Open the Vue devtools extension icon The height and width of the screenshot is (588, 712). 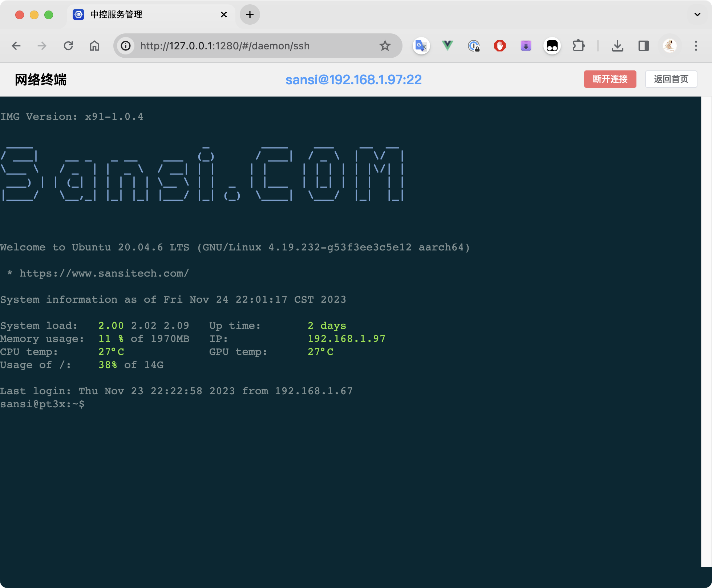click(x=448, y=46)
